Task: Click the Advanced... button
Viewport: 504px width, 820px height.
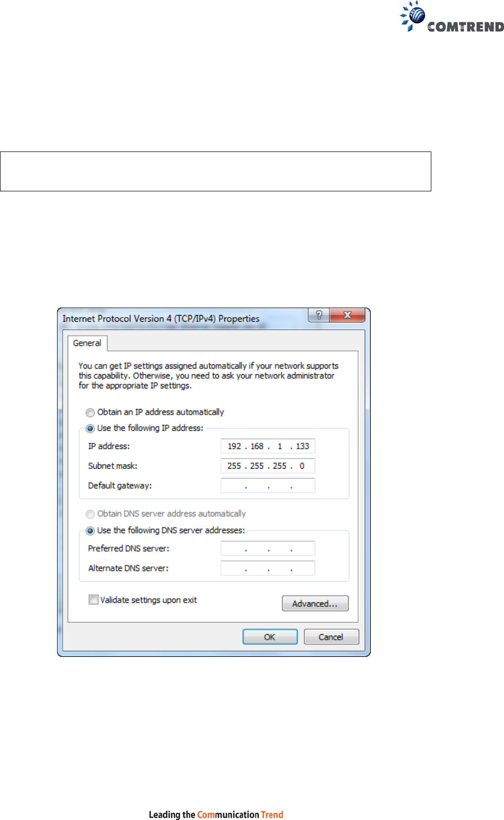Action: coord(315,603)
